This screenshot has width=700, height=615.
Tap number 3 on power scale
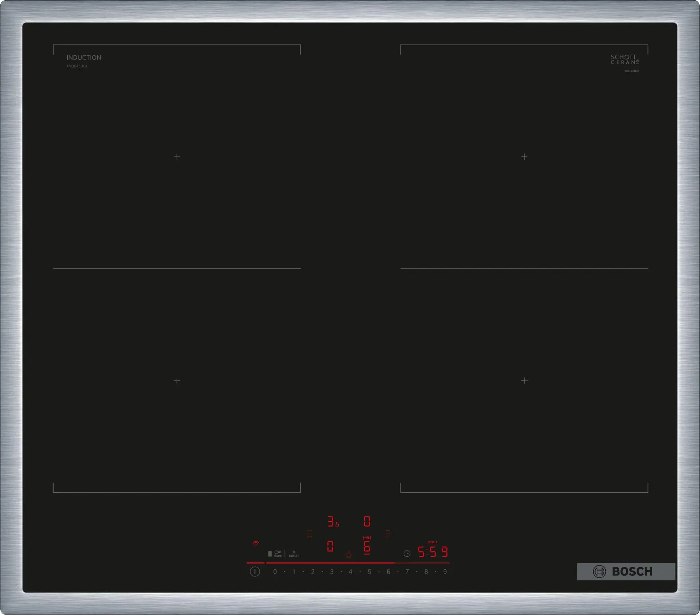[x=332, y=572]
